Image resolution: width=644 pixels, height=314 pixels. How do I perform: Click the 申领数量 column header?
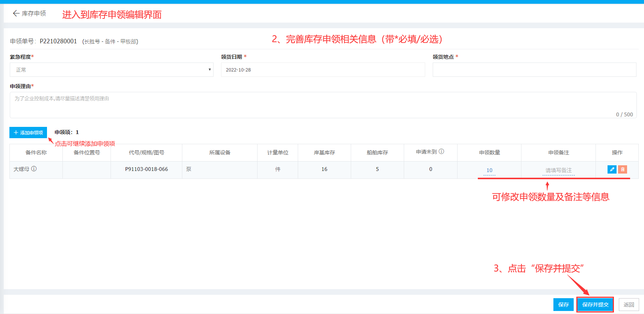click(489, 152)
